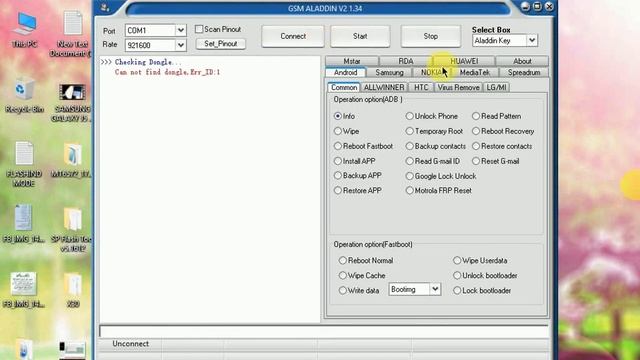Image resolution: width=640 pixels, height=360 pixels.
Task: Select Wipe Userdata fastboot option
Action: [457, 260]
